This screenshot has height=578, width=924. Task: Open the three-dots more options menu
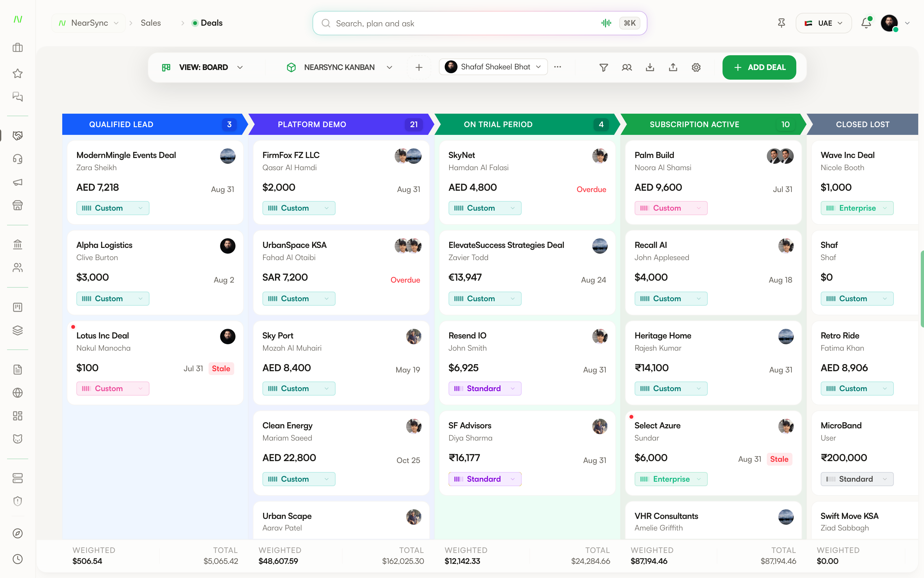(x=558, y=67)
